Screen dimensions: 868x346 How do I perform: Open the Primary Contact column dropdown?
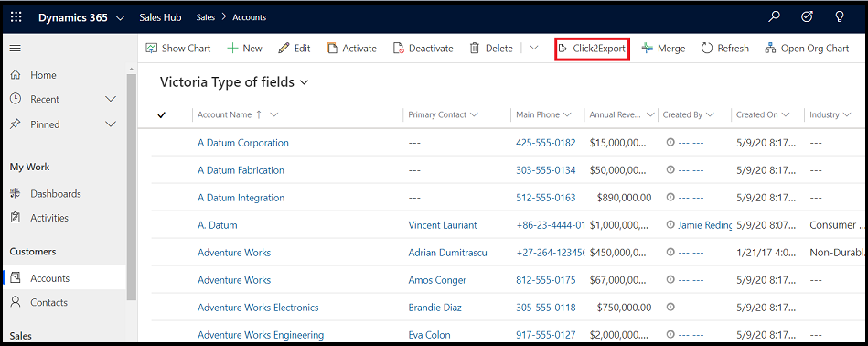click(x=473, y=114)
